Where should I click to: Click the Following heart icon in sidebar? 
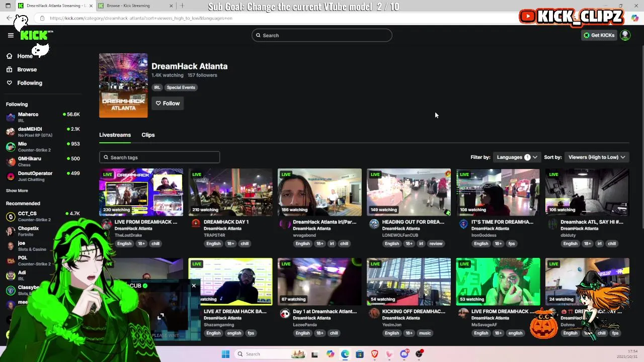(x=9, y=83)
